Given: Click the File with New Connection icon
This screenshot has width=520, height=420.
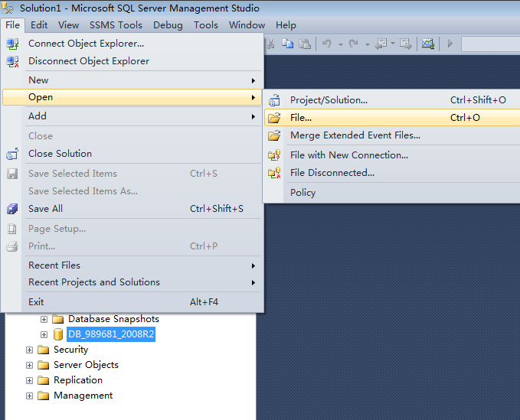Looking at the screenshot, I should [274, 155].
